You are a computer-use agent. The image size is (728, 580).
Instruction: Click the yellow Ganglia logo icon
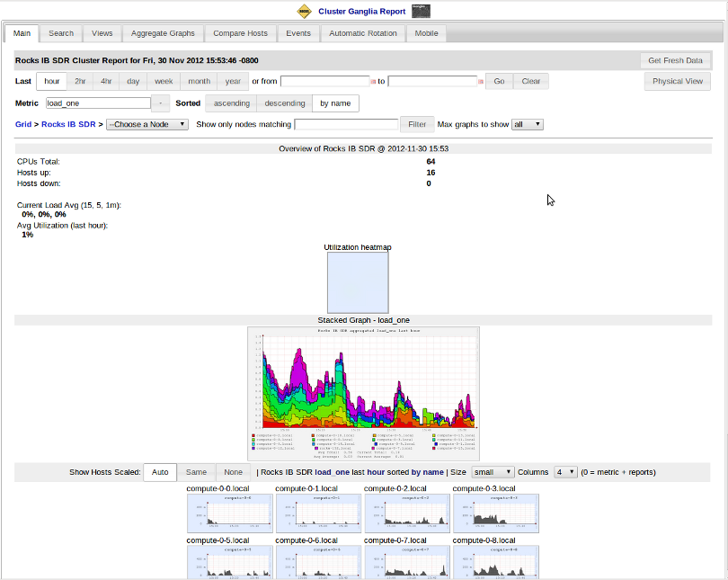pyautogui.click(x=304, y=12)
